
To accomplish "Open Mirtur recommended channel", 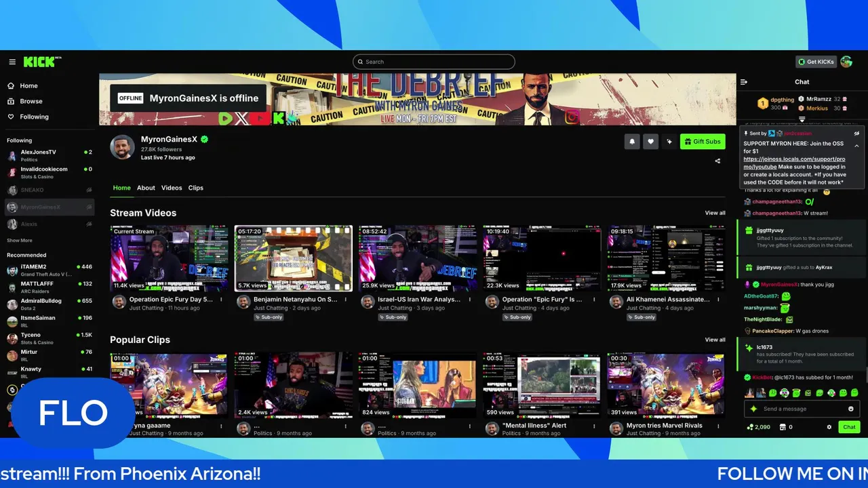I will click(x=50, y=354).
